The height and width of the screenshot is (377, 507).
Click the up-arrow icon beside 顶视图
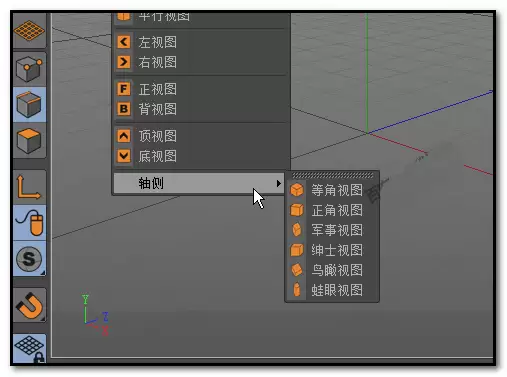coord(124,136)
